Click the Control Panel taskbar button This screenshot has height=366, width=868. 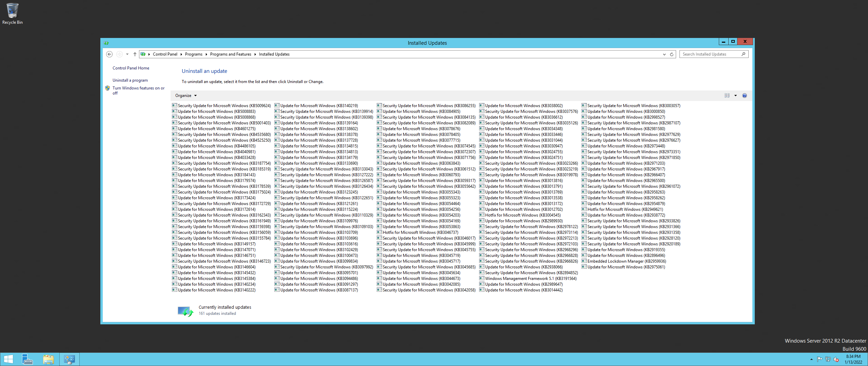(70, 359)
